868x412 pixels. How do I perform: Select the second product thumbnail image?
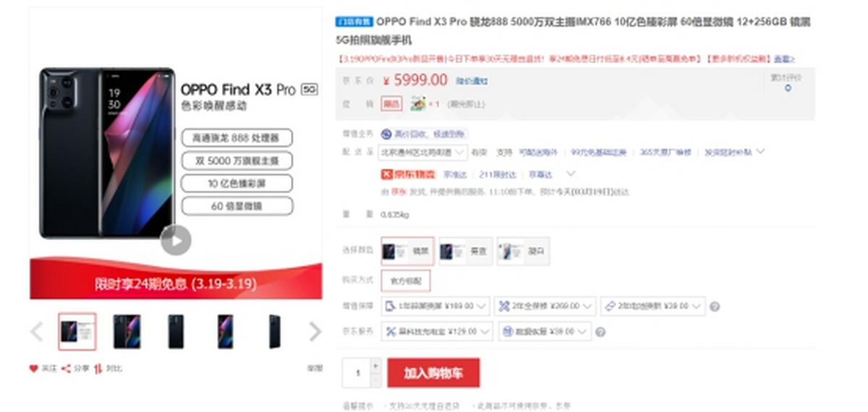pyautogui.click(x=127, y=332)
